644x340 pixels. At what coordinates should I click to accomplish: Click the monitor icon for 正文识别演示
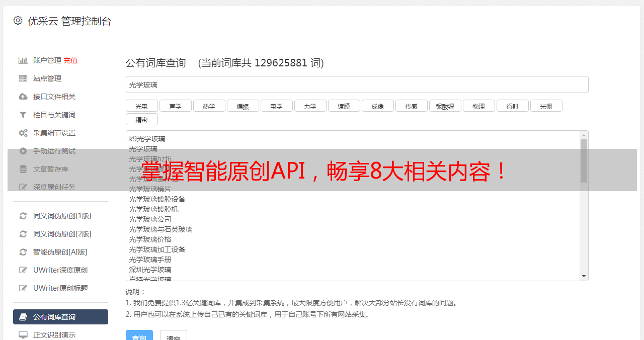[23, 334]
